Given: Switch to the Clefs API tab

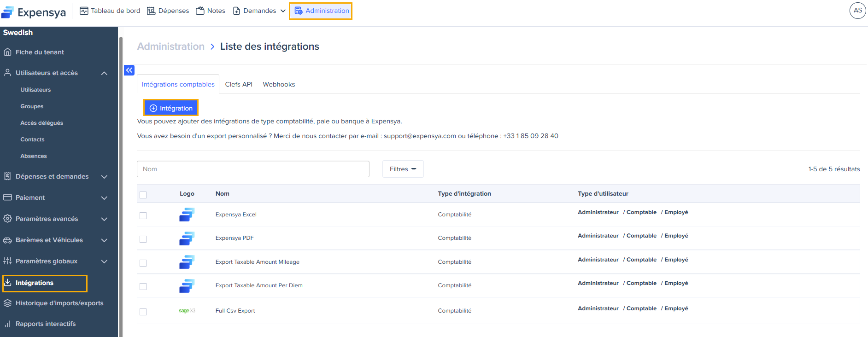Looking at the screenshot, I should [x=239, y=84].
